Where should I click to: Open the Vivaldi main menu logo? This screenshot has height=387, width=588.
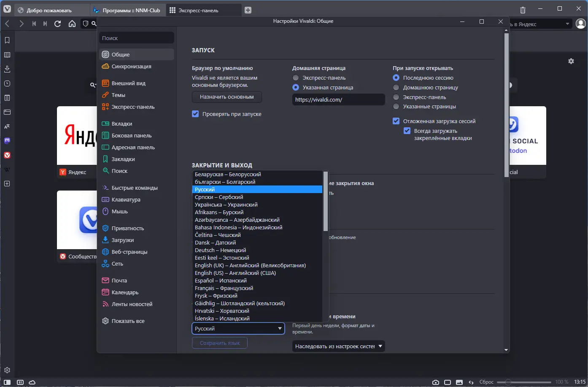coord(7,9)
